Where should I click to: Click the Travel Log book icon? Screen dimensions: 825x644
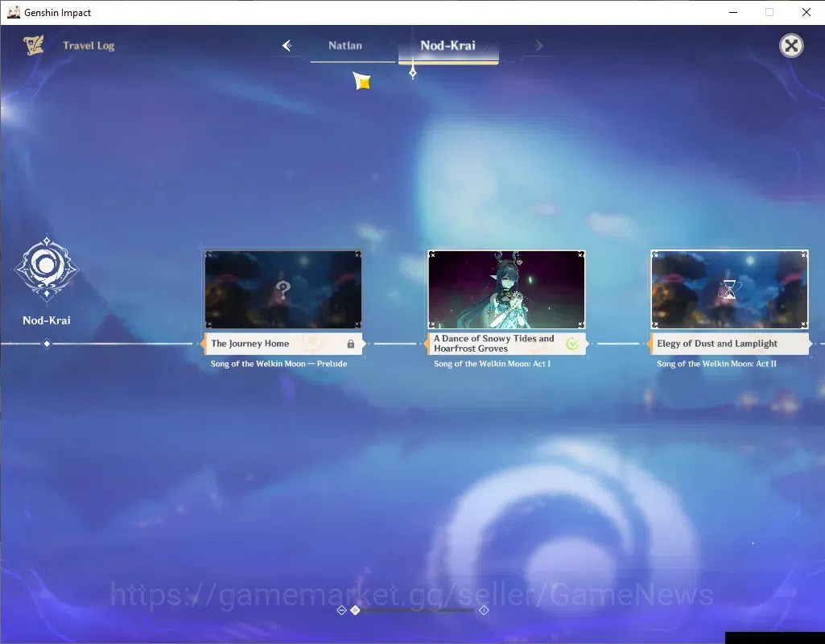pos(33,45)
